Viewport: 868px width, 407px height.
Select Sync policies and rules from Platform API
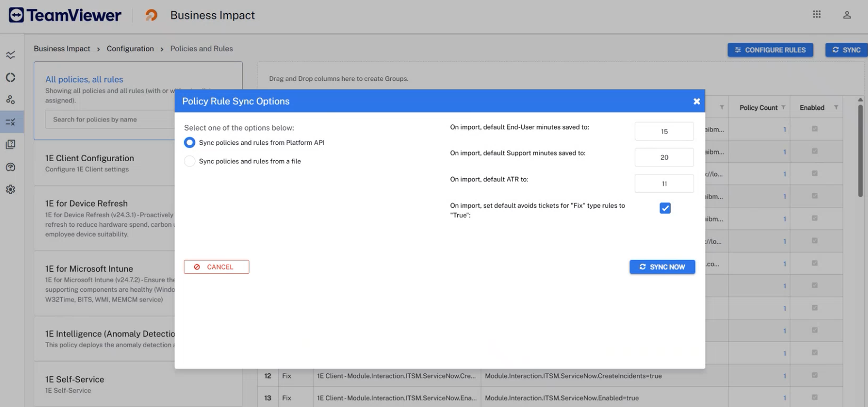coord(190,143)
